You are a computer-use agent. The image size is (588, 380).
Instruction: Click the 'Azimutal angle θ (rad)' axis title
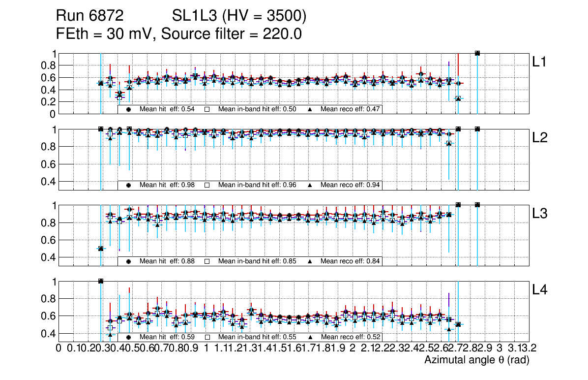pyautogui.click(x=476, y=360)
